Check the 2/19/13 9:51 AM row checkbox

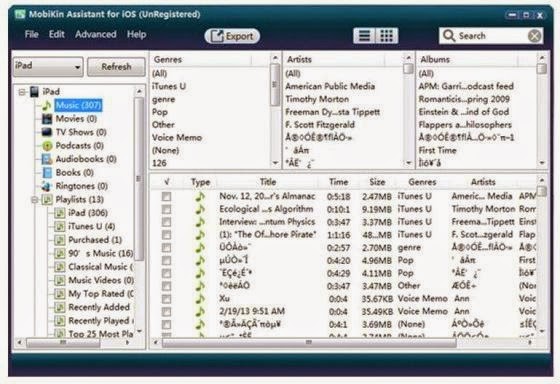pos(166,312)
